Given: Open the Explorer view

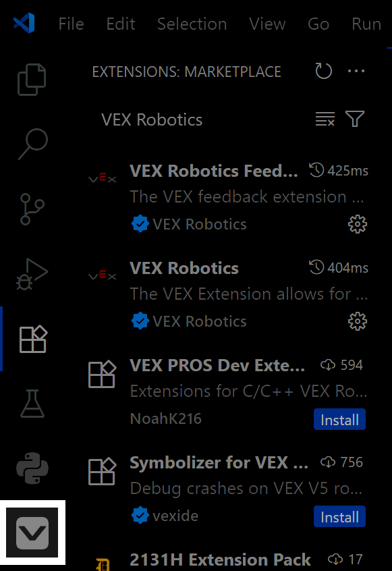Looking at the screenshot, I should click(31, 79).
